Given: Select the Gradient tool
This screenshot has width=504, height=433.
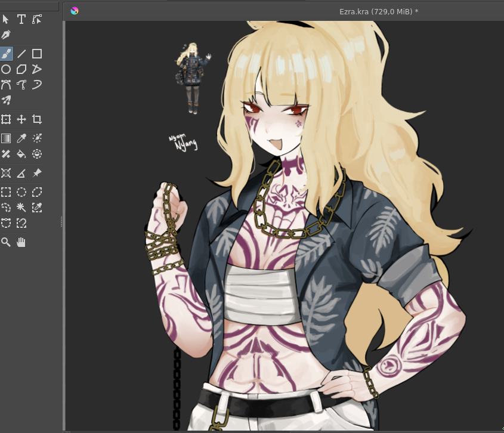Looking at the screenshot, I should pyautogui.click(x=6, y=138).
